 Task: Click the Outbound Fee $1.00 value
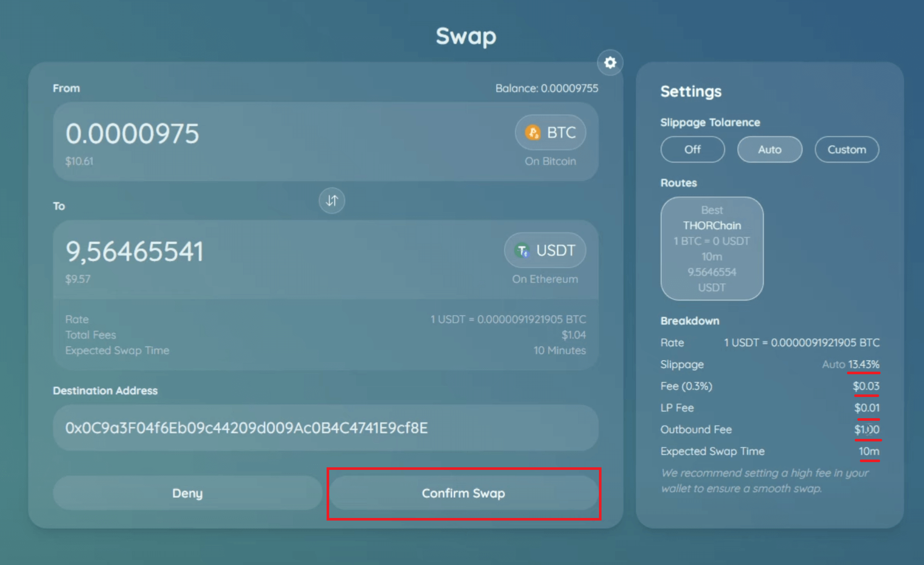[x=866, y=430]
